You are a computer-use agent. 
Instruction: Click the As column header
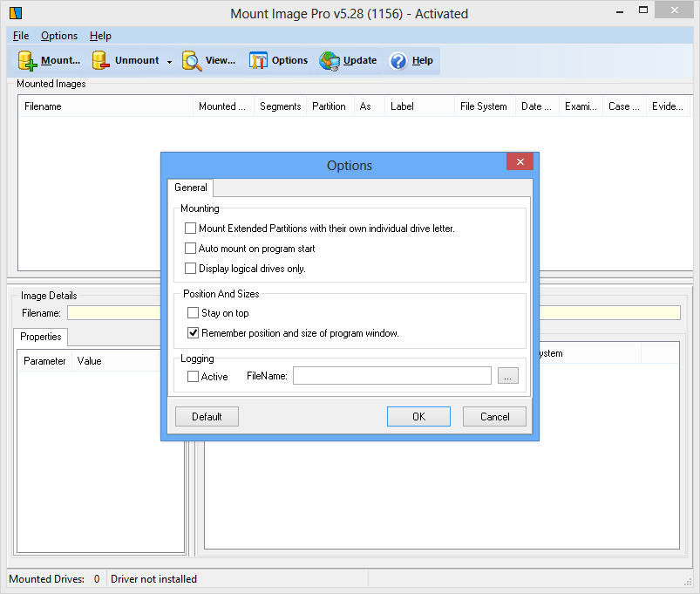tap(370, 106)
